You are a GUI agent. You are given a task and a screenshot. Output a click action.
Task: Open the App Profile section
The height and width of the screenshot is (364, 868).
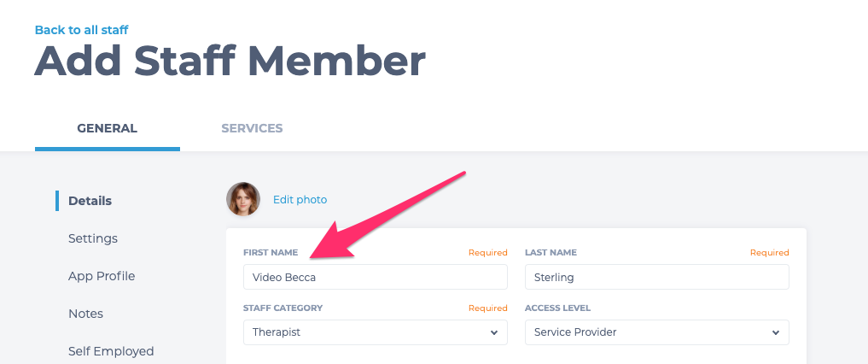pyautogui.click(x=102, y=276)
